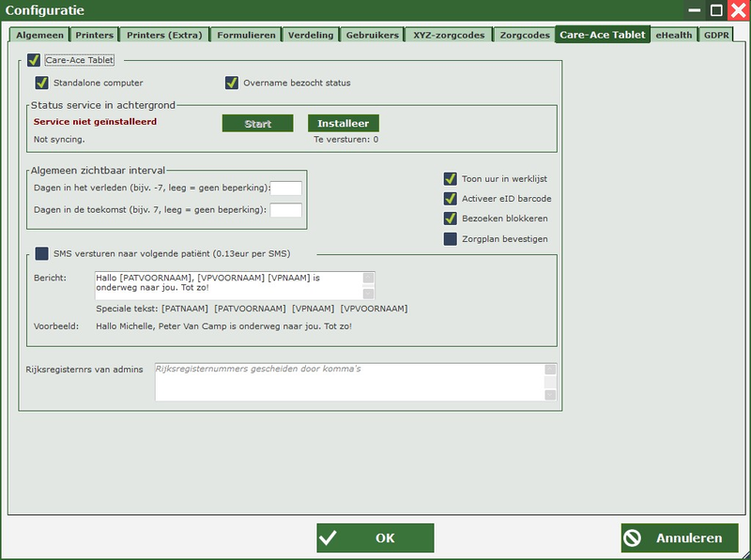Focus the Rijksregisternrs van admins textbox
The image size is (751, 560).
[x=348, y=382]
